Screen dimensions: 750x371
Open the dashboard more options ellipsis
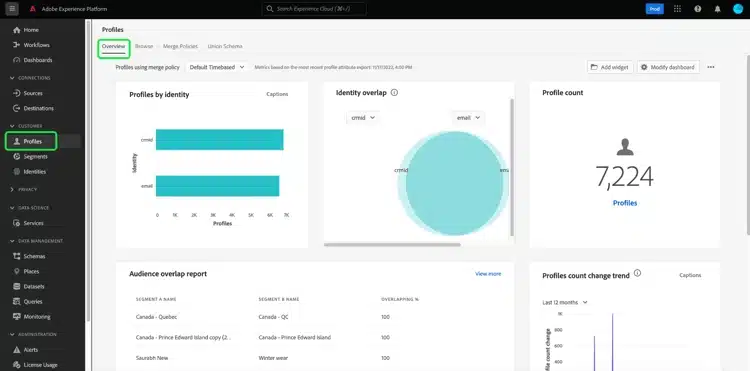click(x=711, y=67)
